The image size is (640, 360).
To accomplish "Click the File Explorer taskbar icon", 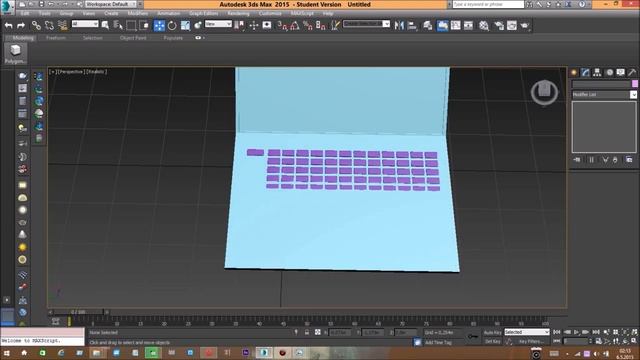I will (97, 353).
